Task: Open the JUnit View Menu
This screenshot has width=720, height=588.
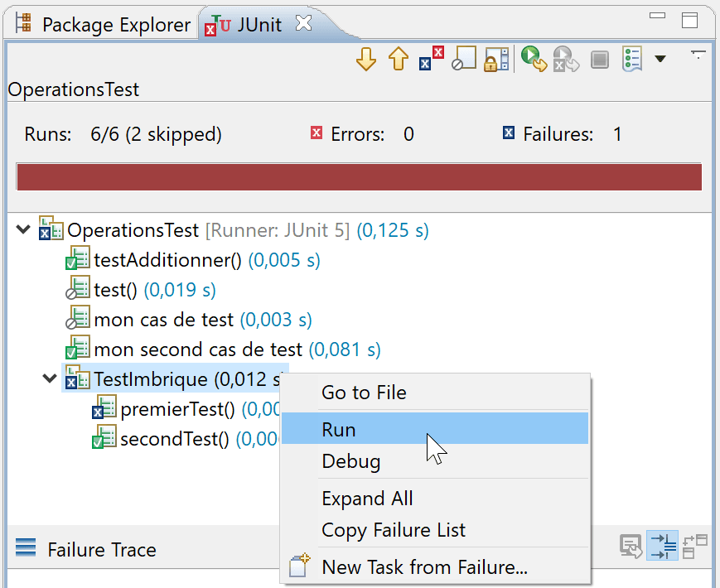Action: pyautogui.click(x=698, y=55)
